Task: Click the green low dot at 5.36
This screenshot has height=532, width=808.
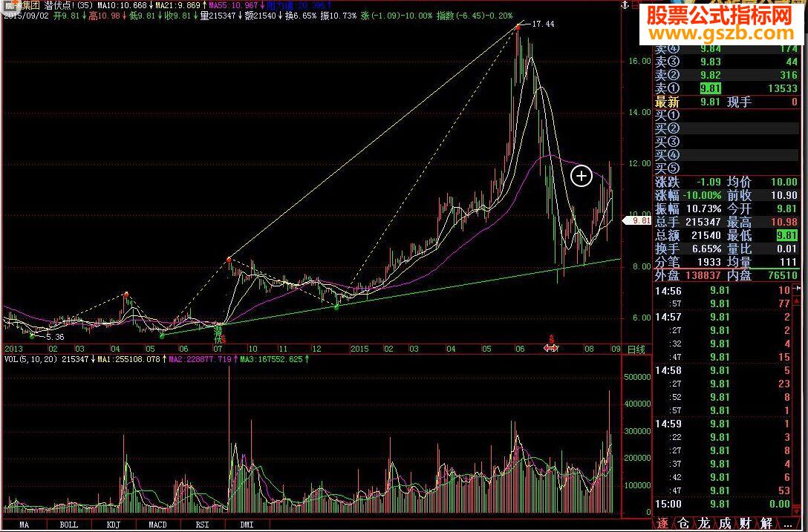Action: point(32,336)
